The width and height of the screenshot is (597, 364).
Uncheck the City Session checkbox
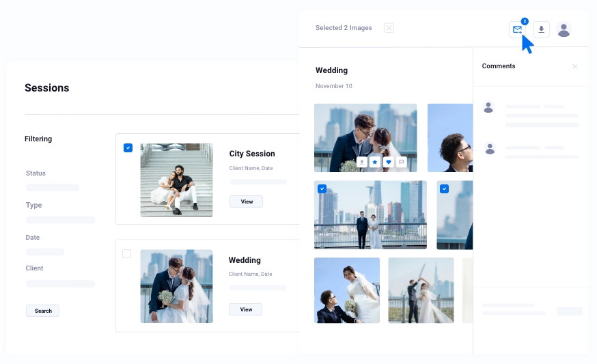click(x=128, y=148)
